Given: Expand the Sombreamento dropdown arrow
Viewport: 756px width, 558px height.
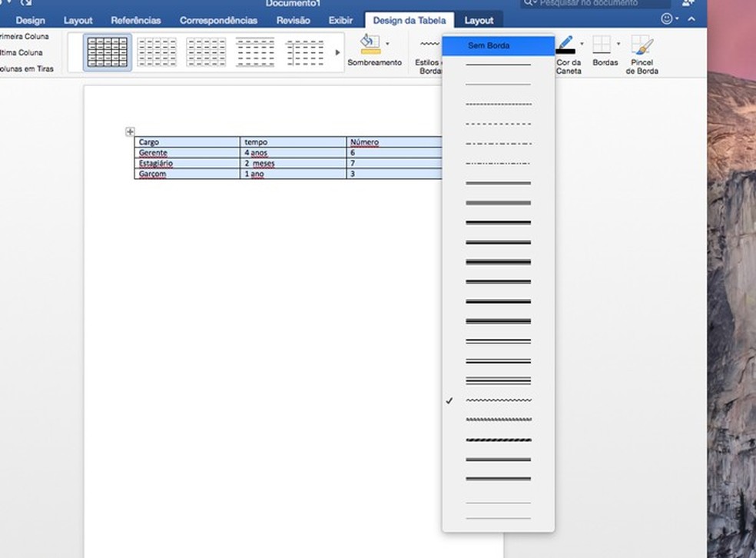Looking at the screenshot, I should pos(387,44).
